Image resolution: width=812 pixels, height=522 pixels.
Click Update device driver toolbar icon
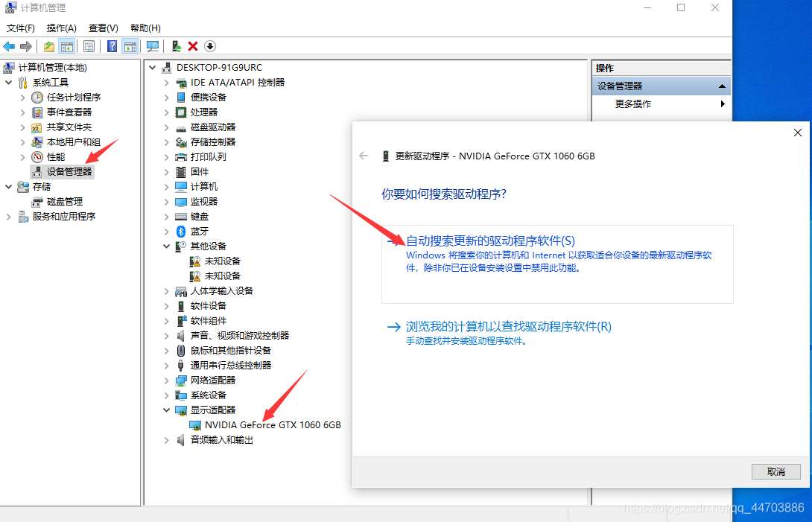177,47
